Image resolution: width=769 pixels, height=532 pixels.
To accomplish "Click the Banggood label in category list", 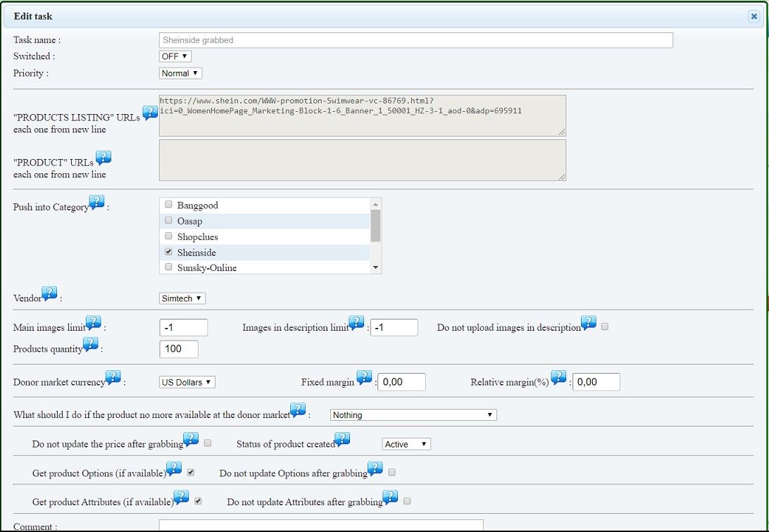I will [198, 205].
